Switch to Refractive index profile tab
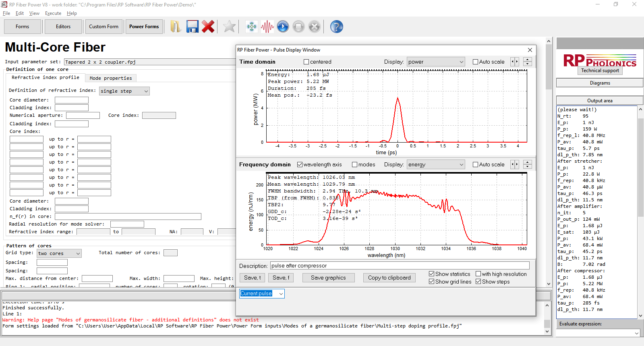This screenshot has height=346, width=644. (x=46, y=77)
